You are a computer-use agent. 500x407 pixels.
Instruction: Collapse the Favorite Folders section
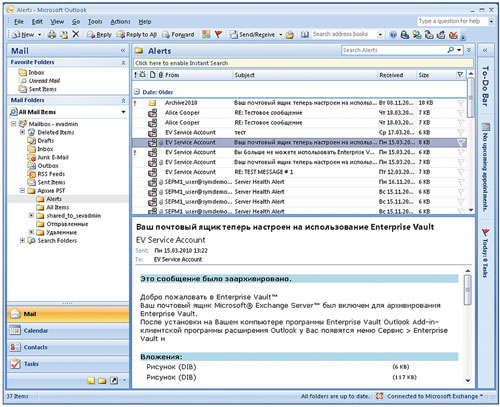[123, 63]
